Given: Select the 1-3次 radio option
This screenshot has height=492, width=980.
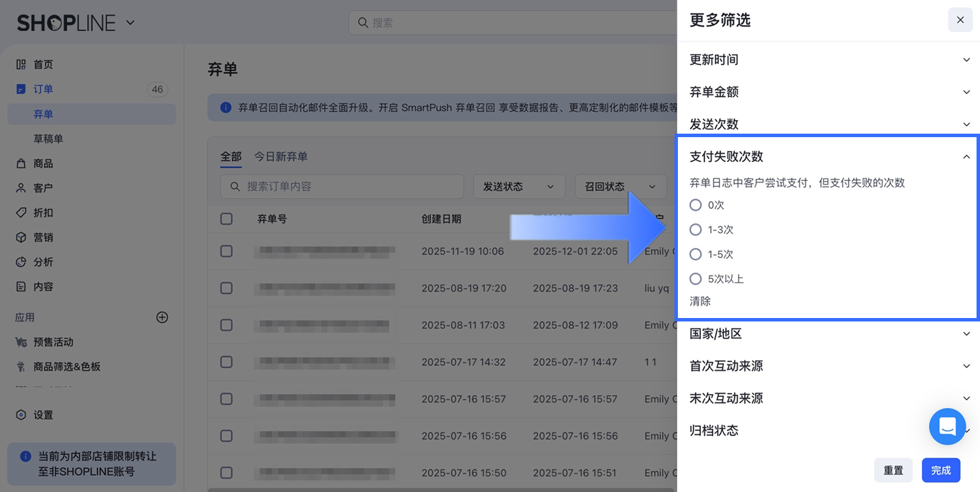Looking at the screenshot, I should pyautogui.click(x=696, y=230).
